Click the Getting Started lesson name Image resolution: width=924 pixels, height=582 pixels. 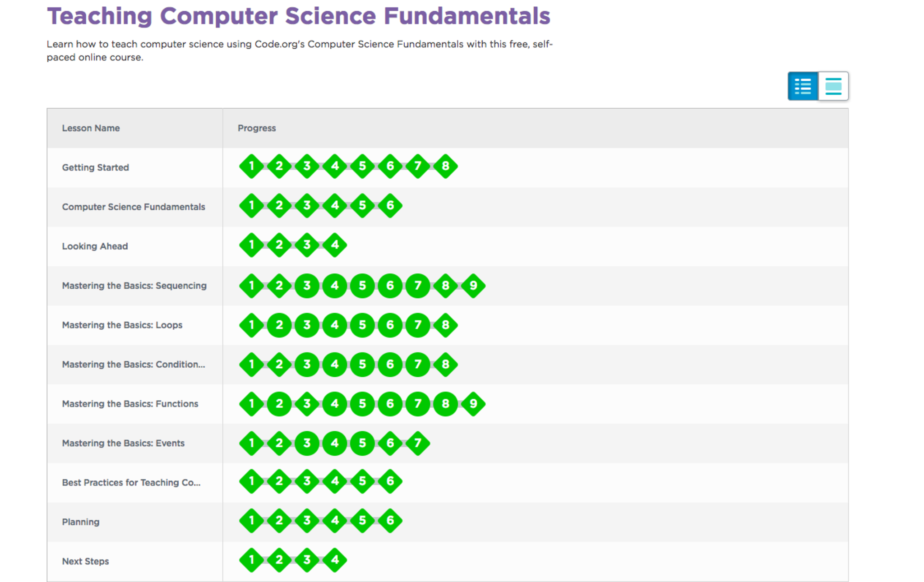coord(96,167)
